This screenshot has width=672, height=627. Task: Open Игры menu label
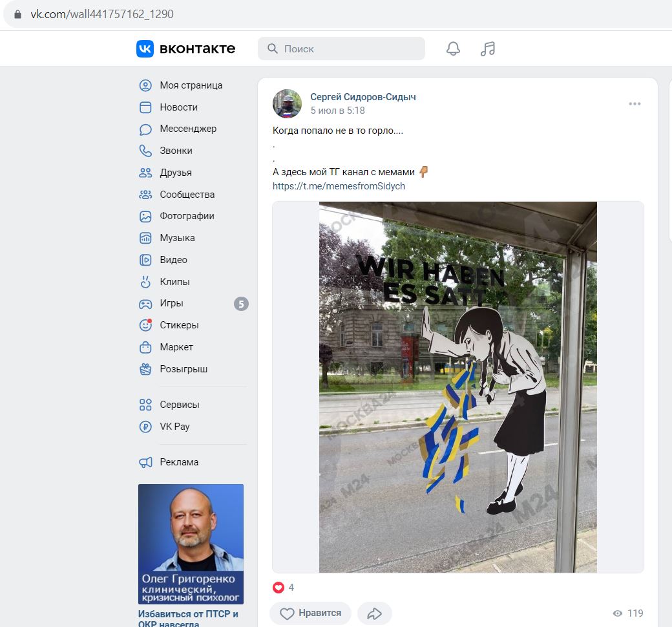tap(171, 303)
